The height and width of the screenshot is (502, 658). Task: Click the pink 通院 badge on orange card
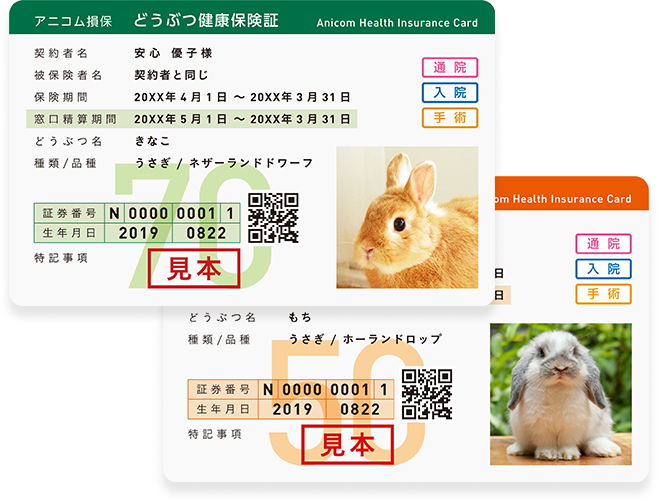point(603,244)
